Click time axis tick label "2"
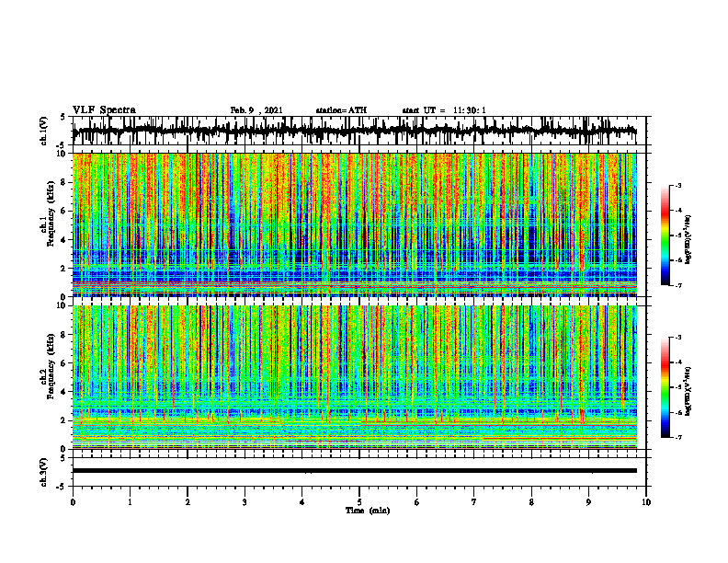The height and width of the screenshot is (563, 728). tap(188, 502)
